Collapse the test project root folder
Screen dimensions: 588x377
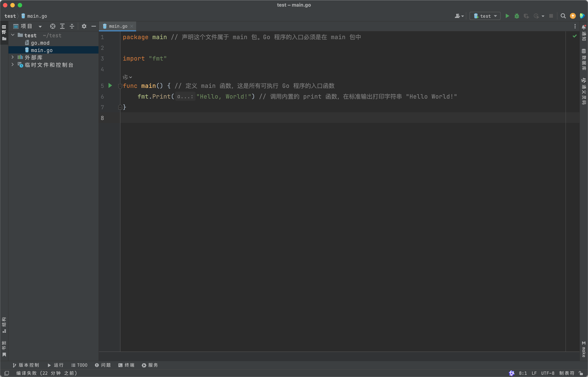[13, 35]
